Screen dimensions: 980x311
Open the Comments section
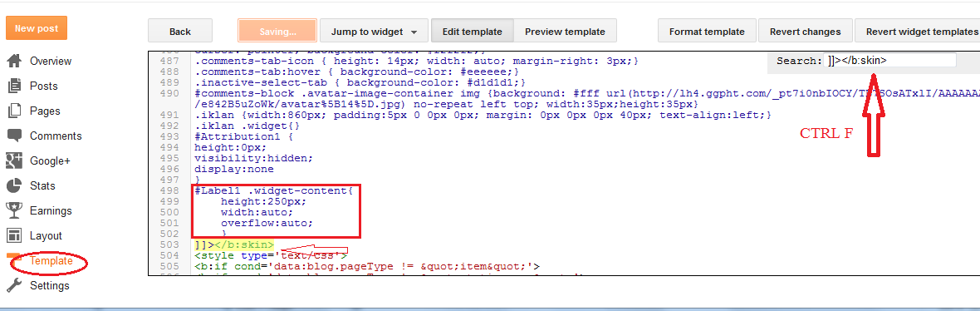(x=56, y=136)
